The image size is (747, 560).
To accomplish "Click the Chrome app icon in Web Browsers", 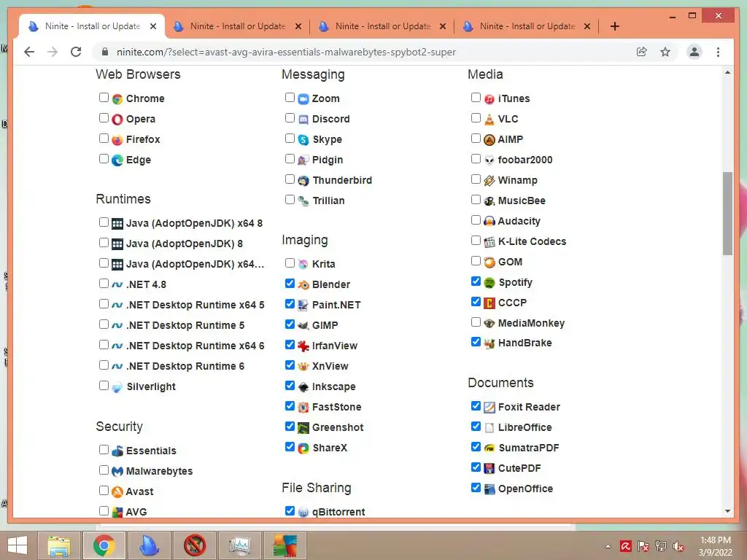I will 117,99.
